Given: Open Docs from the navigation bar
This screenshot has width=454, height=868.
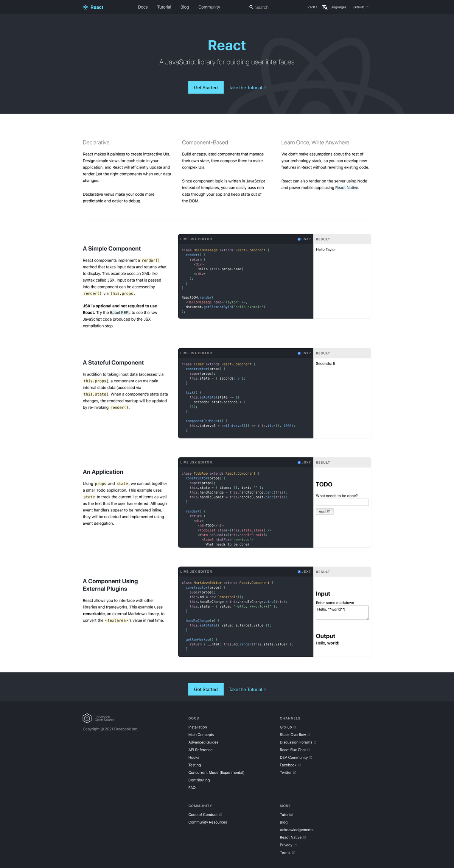Looking at the screenshot, I should point(143,7).
